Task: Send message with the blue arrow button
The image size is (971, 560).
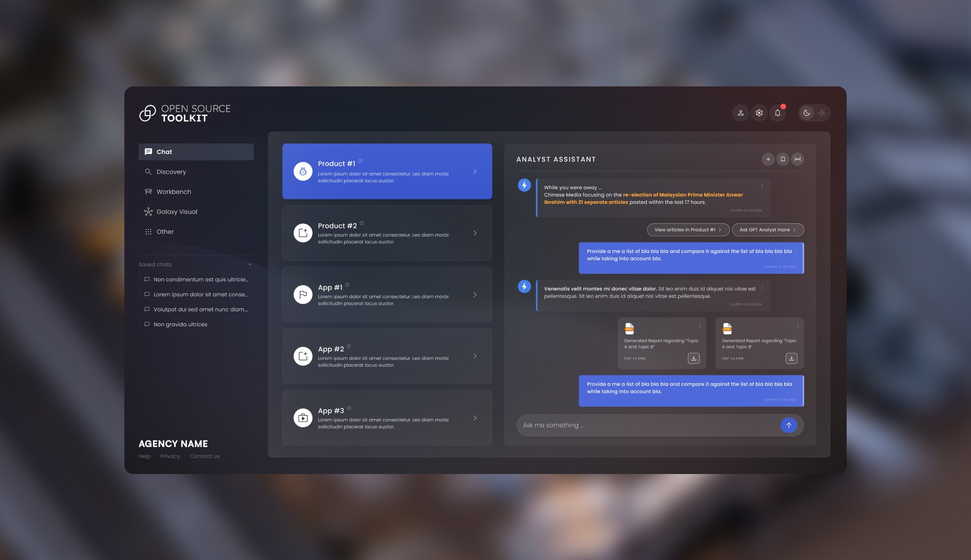Action: point(789,425)
